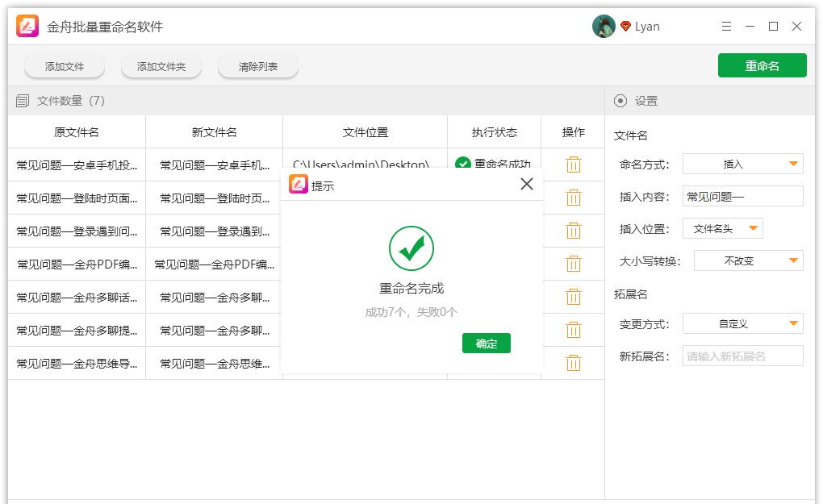Close the 提示 dialog with the X

pyautogui.click(x=526, y=184)
